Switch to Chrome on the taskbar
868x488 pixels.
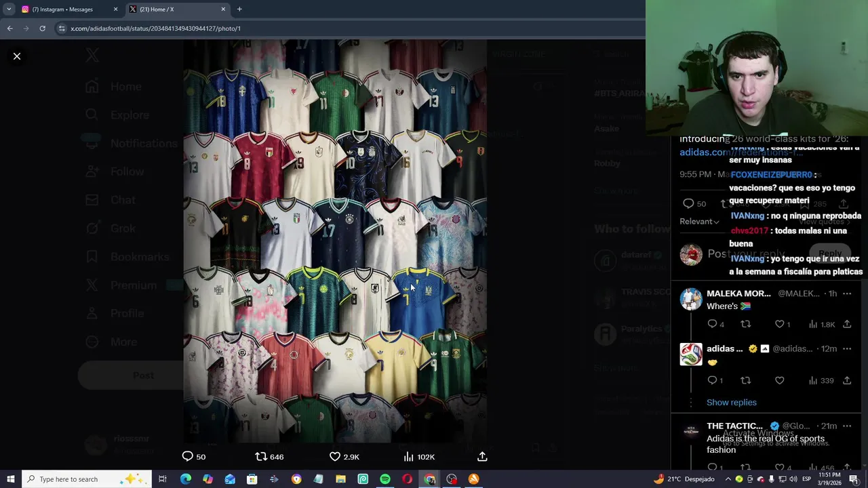tap(429, 479)
